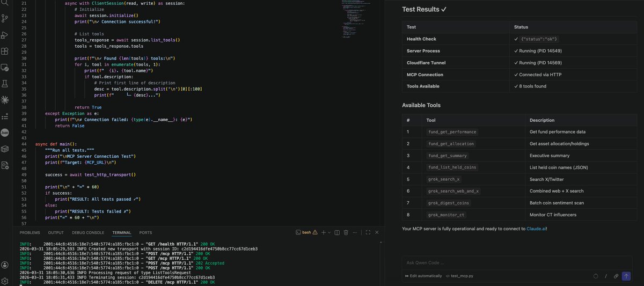Viewport: 644px width, 286px height.
Task: Switch to the PORTS tab
Action: click(145, 232)
